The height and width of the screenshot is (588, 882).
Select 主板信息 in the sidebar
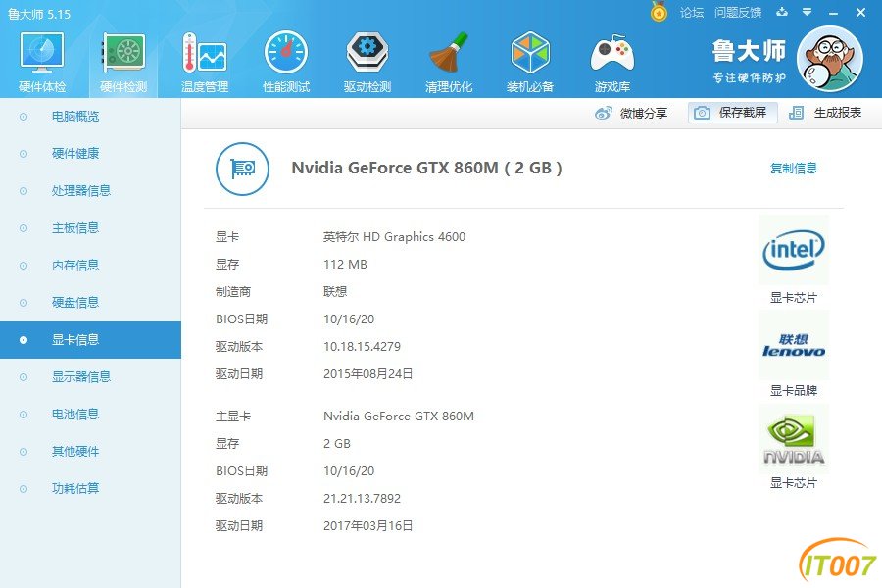[90, 228]
